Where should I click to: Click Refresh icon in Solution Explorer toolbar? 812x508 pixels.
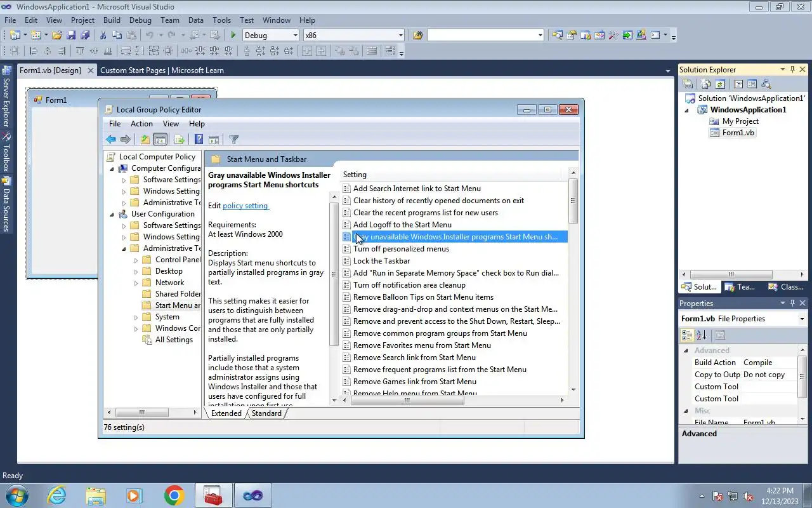pos(720,84)
